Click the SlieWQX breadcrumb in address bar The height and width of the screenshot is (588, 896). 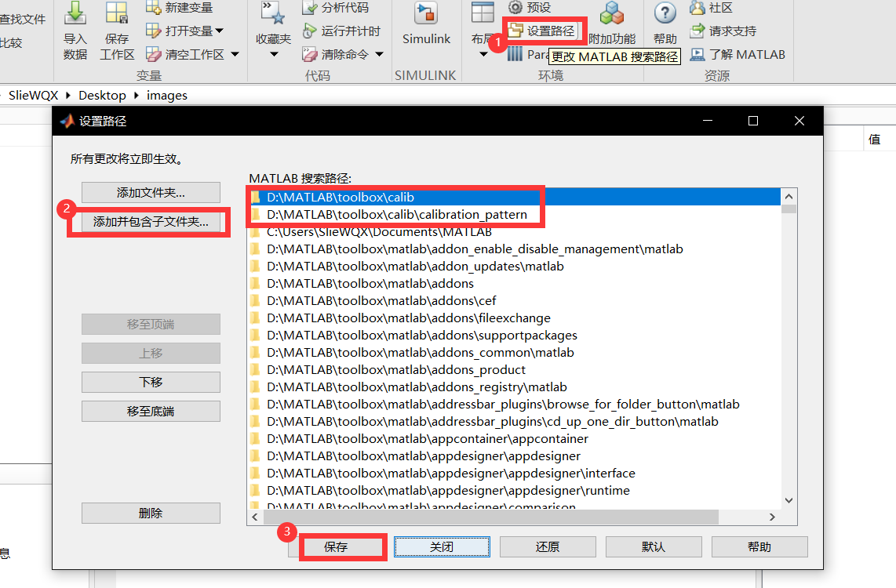(x=33, y=96)
